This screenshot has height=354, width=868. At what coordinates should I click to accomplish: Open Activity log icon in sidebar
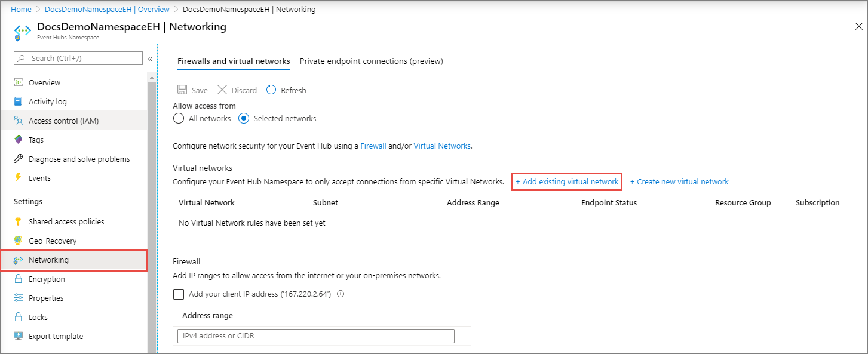tap(18, 101)
